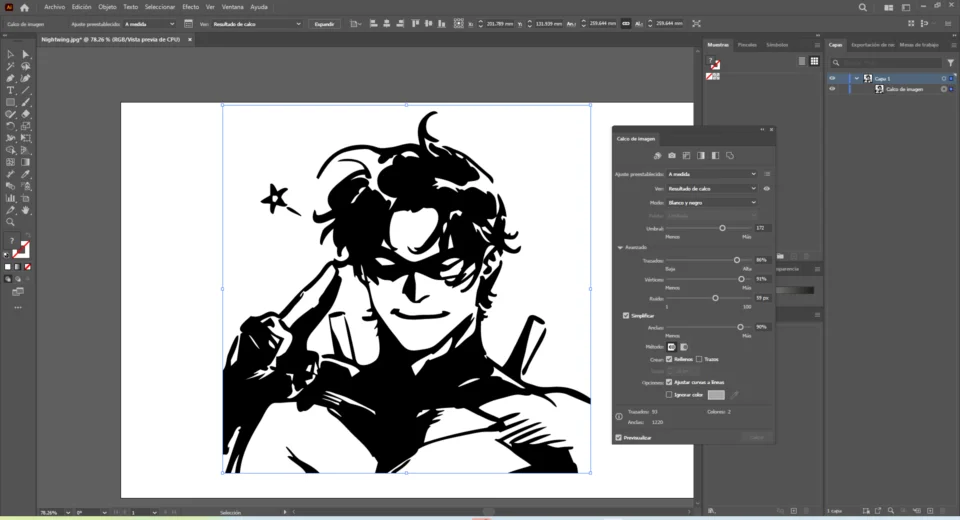Select the Lasso tool

point(26,66)
